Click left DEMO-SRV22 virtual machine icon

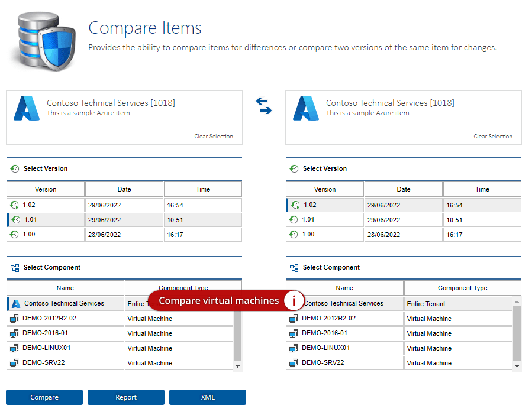(14, 363)
